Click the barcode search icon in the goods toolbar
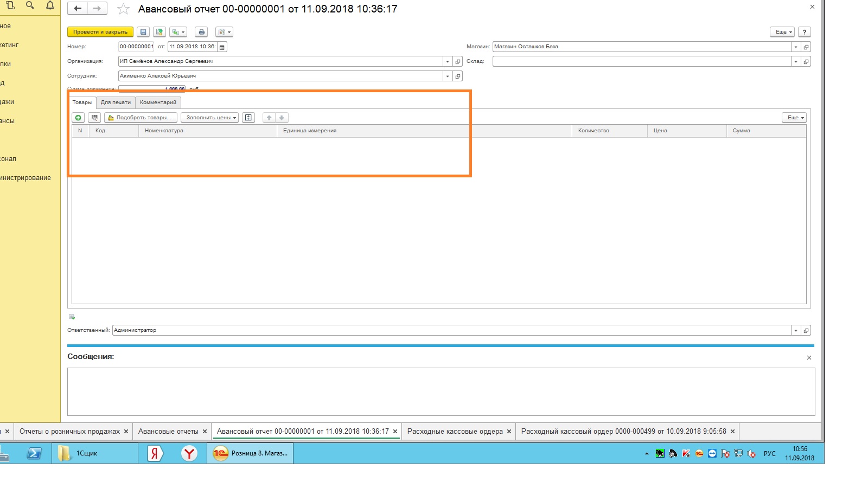868x488 pixels. click(x=94, y=118)
